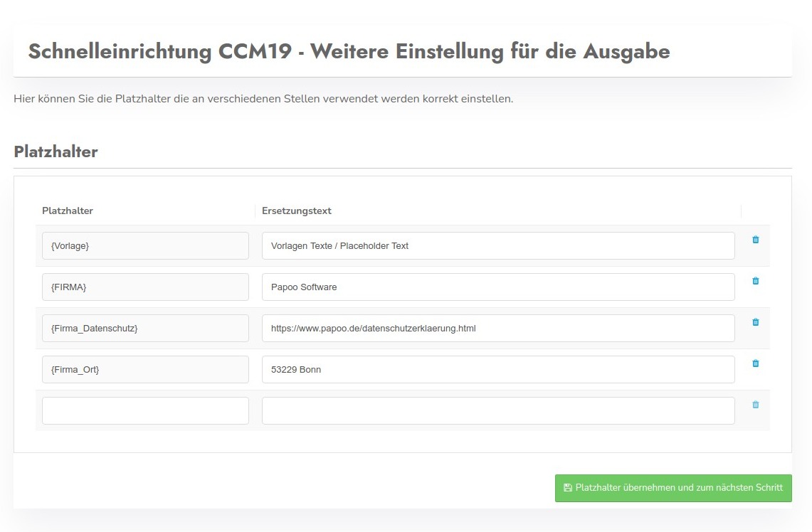Delete the {Vorlage} placeholder row
Viewport: 812px width, 532px height.
coord(755,240)
